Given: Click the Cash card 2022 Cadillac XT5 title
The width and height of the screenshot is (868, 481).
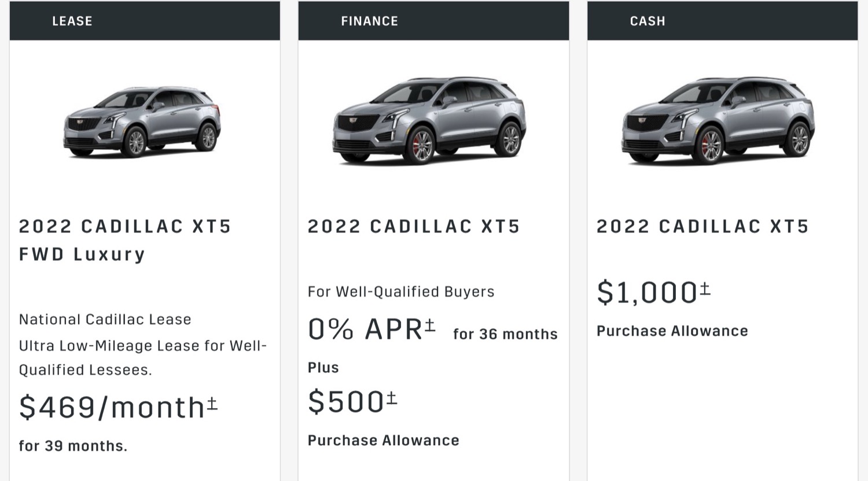Looking at the screenshot, I should pyautogui.click(x=703, y=226).
